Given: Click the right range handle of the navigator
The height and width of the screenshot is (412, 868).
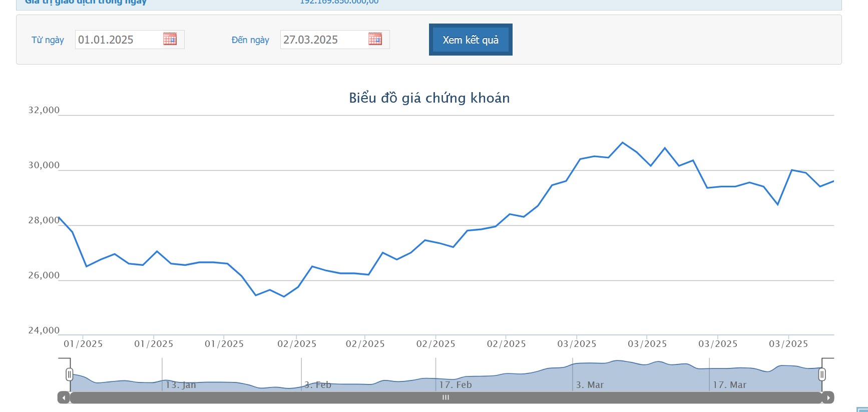Looking at the screenshot, I should tap(822, 374).
